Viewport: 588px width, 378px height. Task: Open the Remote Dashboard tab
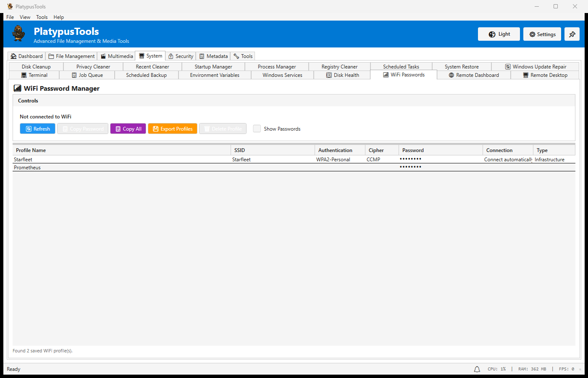point(473,75)
